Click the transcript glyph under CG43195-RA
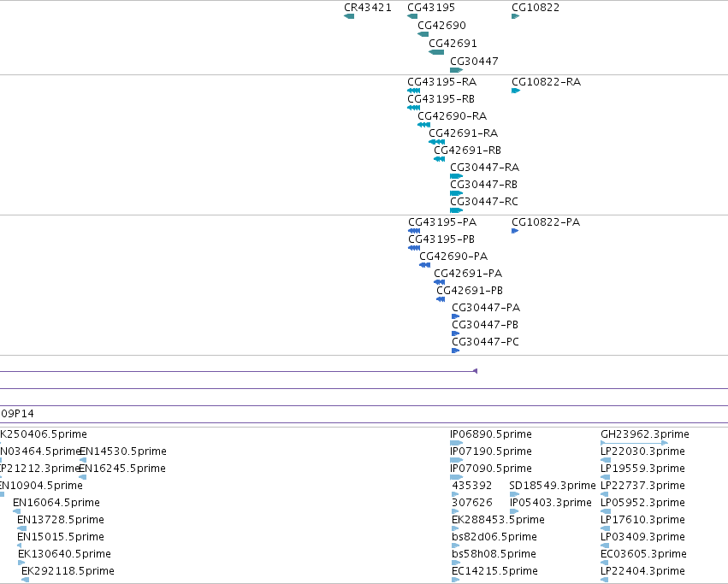The height and width of the screenshot is (584, 728). pos(414,91)
